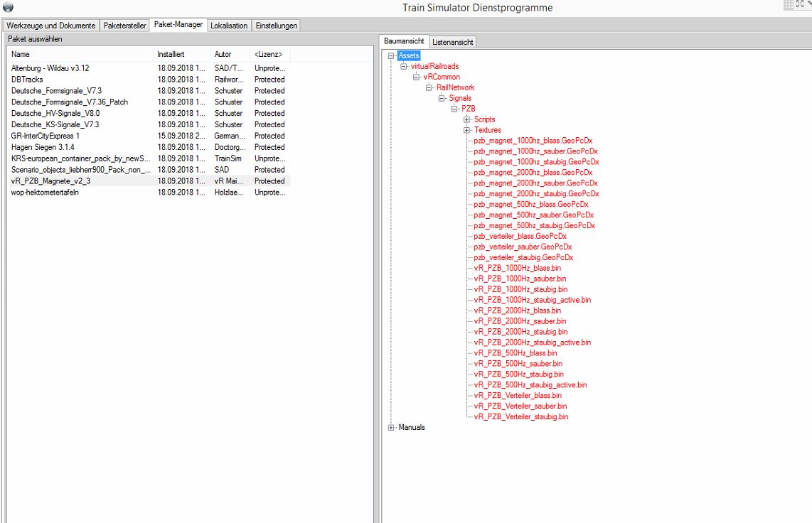
Task: Select the PZB folder label
Action: (x=468, y=109)
